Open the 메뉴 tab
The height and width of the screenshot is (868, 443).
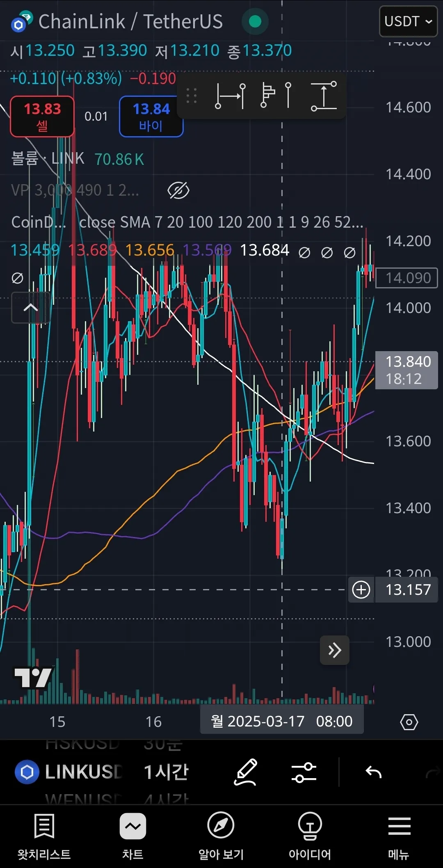point(399,837)
